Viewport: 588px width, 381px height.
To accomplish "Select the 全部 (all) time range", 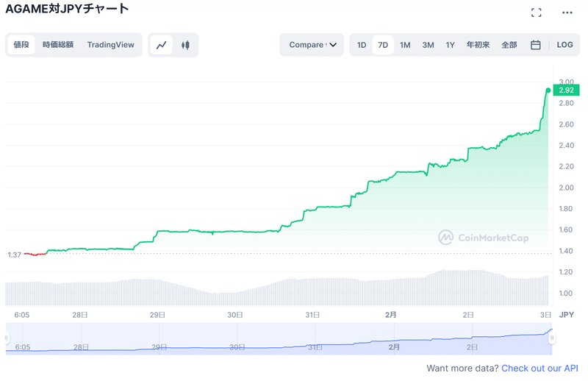I will tap(509, 45).
